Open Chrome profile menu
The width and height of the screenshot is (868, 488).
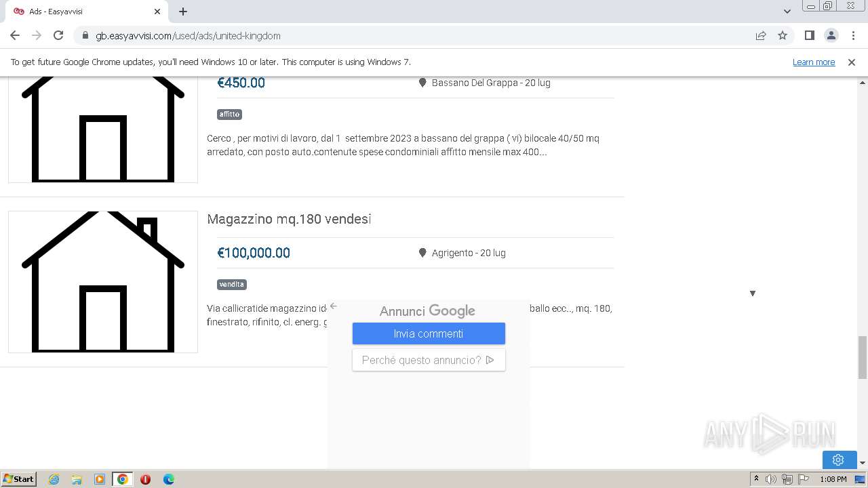tap(831, 35)
